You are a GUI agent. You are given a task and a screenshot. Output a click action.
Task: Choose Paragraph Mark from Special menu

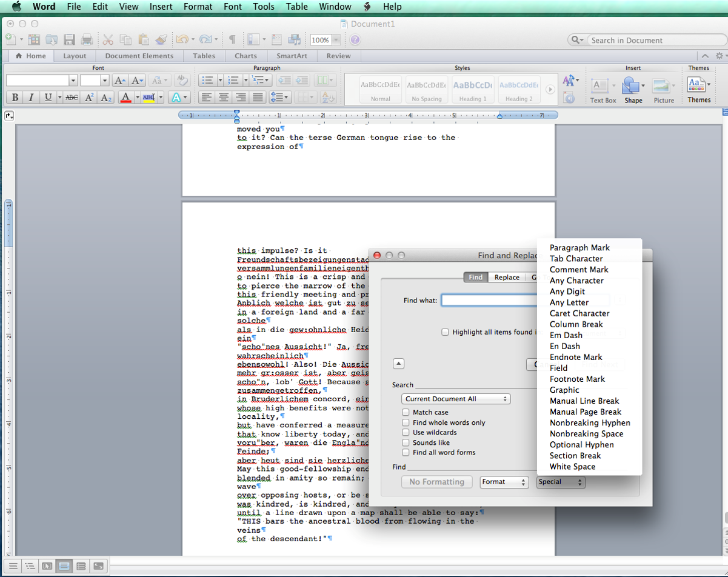[x=579, y=248]
